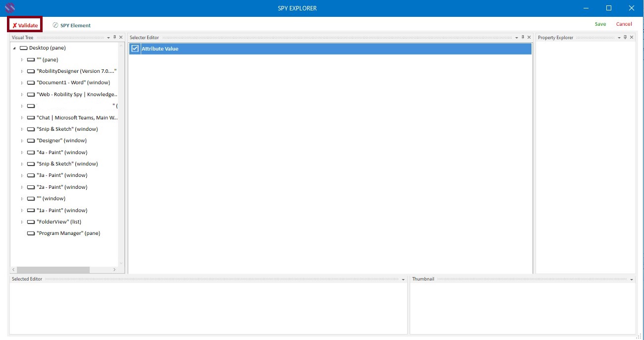Open the Thumbnail panel options dropdown
This screenshot has width=644, height=340.
[x=632, y=280]
